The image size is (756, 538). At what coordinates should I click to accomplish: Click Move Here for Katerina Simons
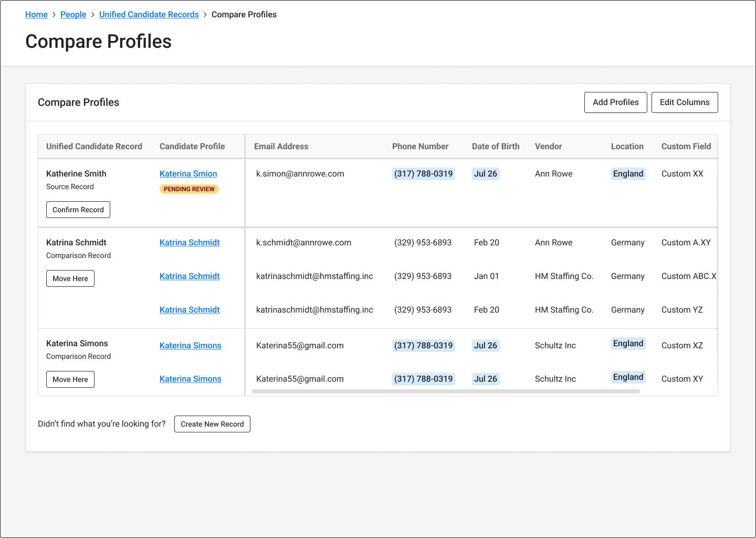coord(70,379)
